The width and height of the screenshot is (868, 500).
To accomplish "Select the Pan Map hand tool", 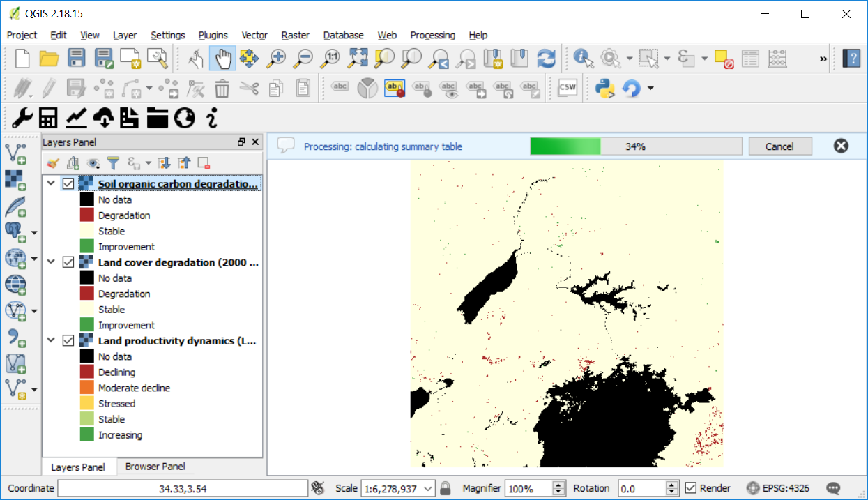I will tap(222, 59).
